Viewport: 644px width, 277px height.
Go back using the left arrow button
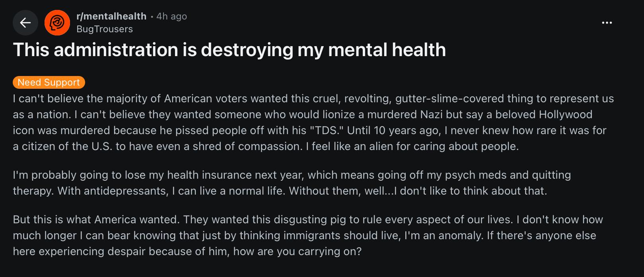coord(25,23)
